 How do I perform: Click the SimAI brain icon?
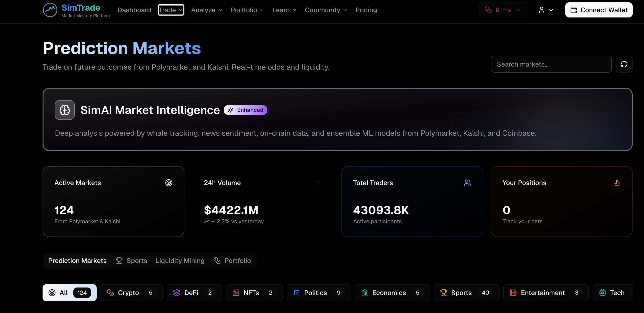pos(65,110)
